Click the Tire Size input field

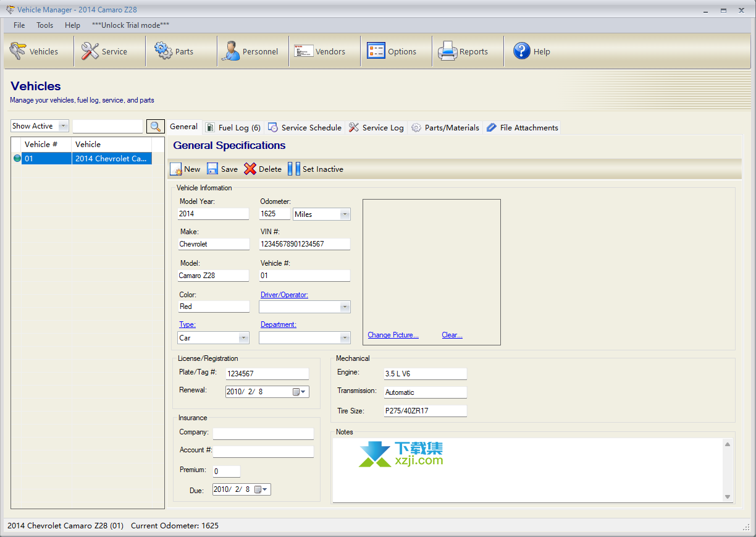pos(425,411)
